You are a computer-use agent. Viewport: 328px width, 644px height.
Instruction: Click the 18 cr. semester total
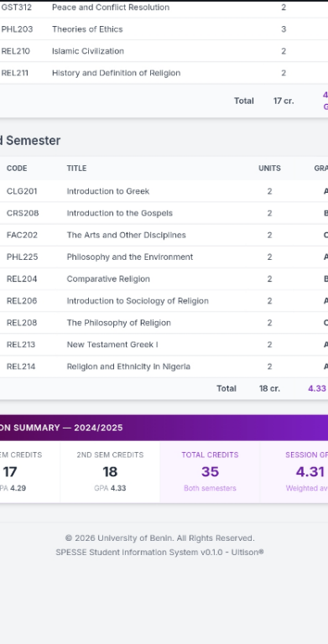point(269,388)
